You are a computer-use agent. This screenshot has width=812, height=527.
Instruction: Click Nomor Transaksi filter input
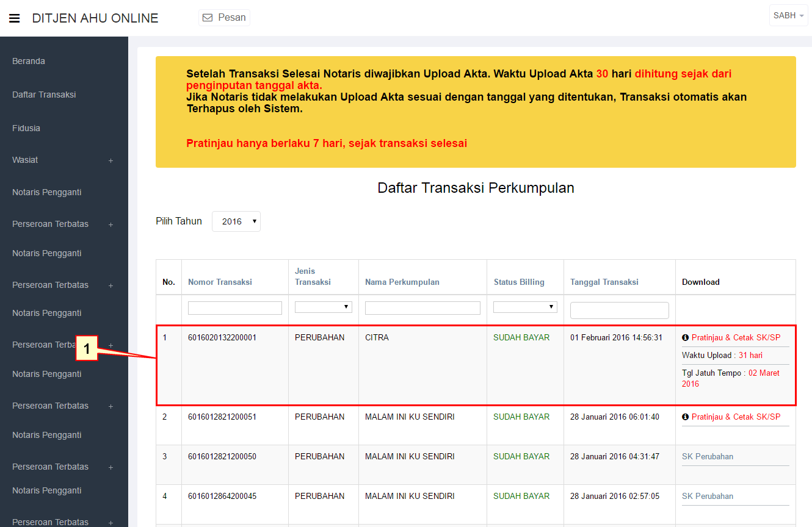234,308
